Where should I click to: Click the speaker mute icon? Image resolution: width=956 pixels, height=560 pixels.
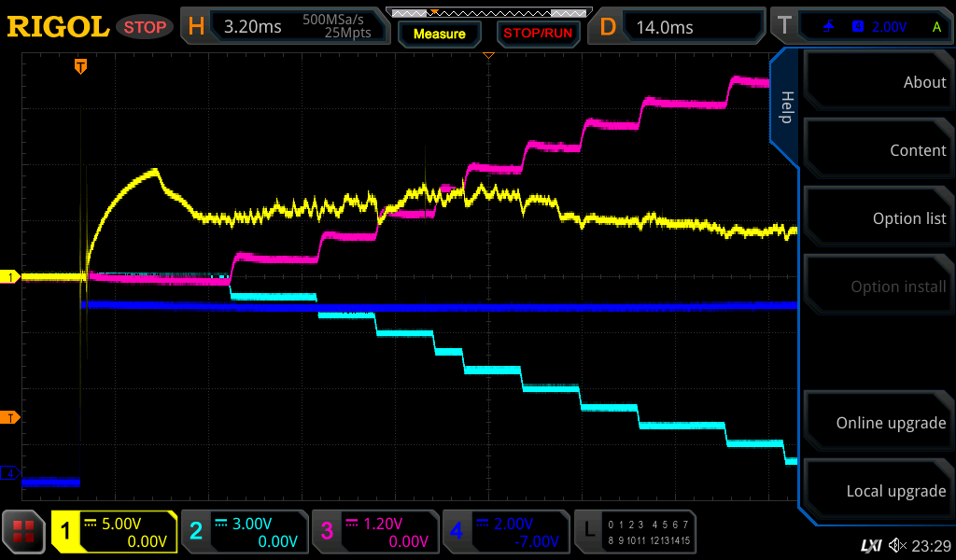pos(897,544)
